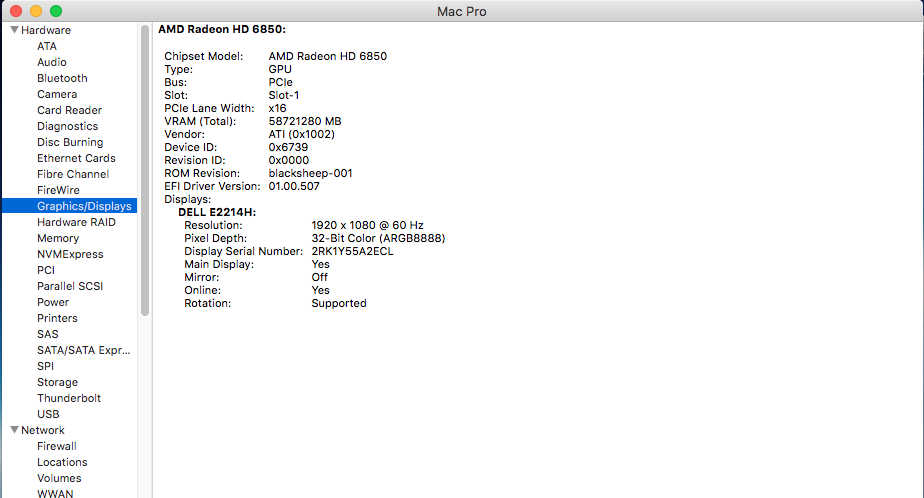
Task: Click the Type value GPU
Action: click(x=280, y=69)
